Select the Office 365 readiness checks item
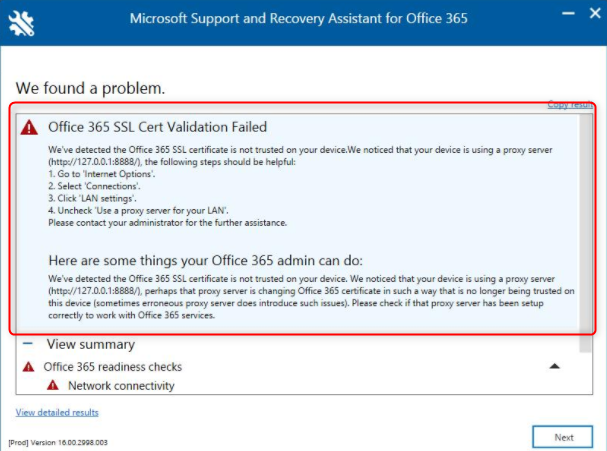The height and width of the screenshot is (451, 607). pos(113,367)
